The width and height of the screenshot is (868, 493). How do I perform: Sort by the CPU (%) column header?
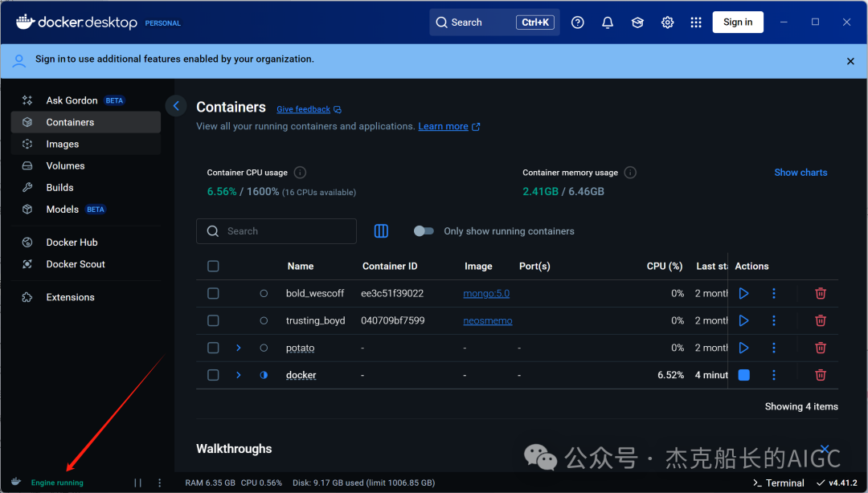(x=665, y=266)
